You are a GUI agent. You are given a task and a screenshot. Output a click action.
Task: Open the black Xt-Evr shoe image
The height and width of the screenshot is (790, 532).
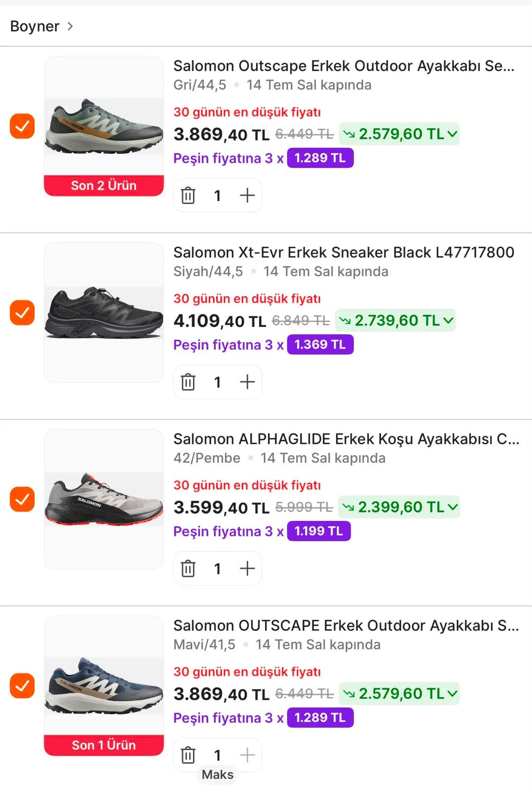[104, 313]
